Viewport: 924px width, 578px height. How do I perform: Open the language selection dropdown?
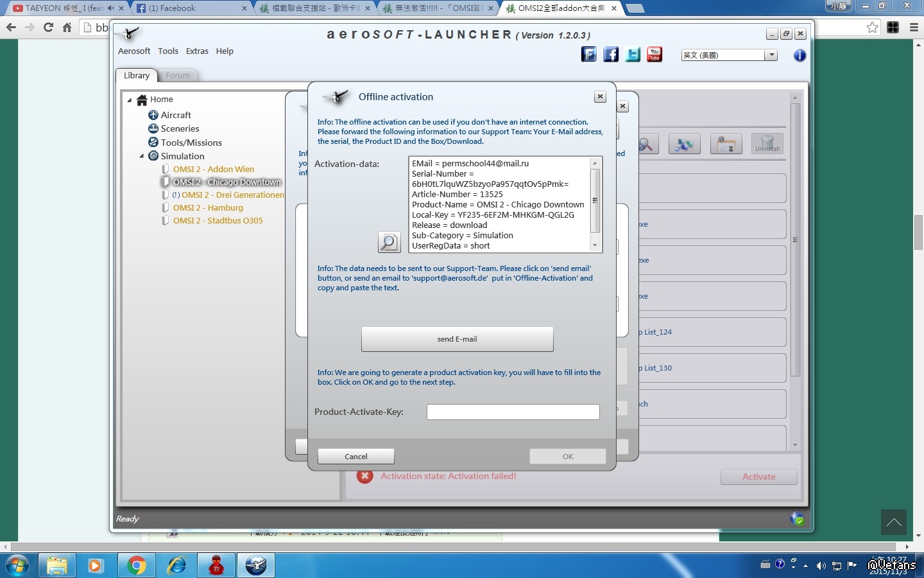point(771,55)
